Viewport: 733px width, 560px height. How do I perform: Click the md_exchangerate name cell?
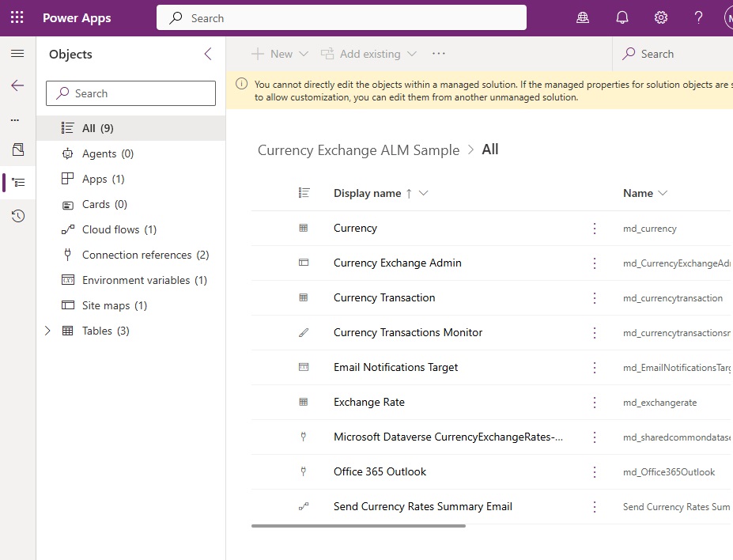(x=659, y=403)
